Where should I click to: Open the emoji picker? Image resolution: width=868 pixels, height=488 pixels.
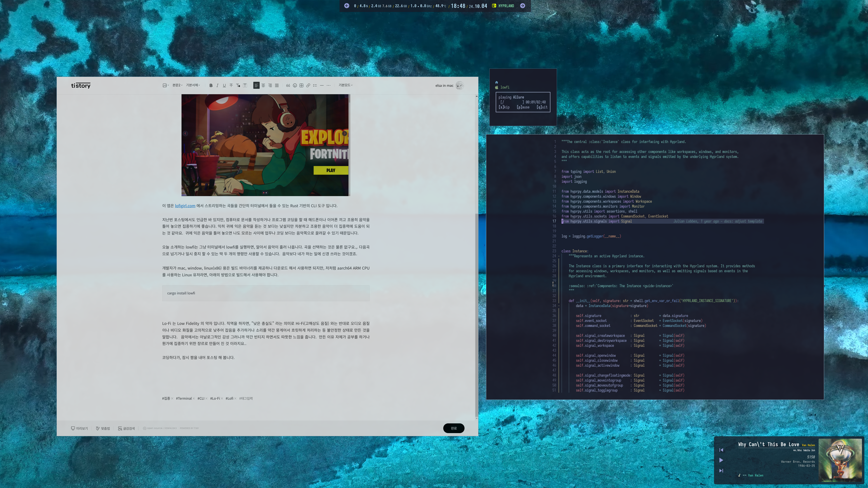(x=295, y=86)
